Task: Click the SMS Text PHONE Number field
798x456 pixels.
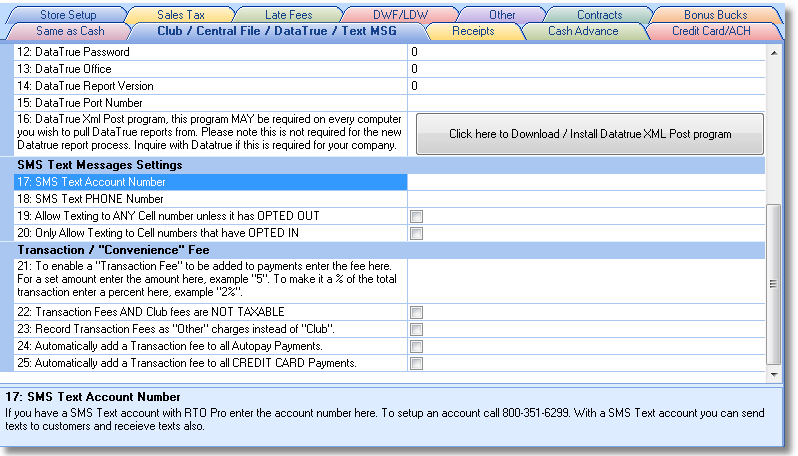Action: 585,199
